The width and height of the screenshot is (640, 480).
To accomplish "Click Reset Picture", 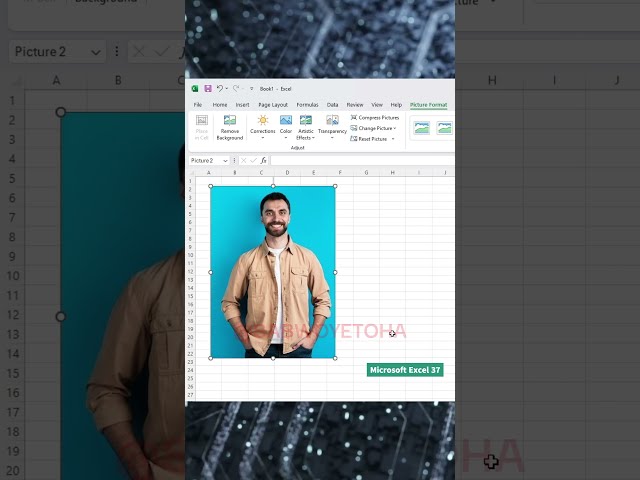I will tap(369, 139).
